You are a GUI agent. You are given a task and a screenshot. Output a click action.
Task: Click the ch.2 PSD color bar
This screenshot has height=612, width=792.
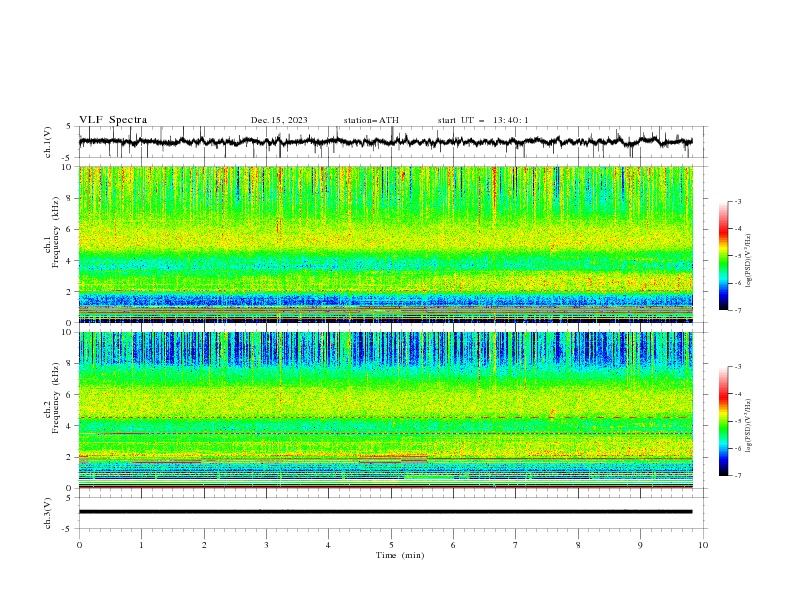click(724, 421)
